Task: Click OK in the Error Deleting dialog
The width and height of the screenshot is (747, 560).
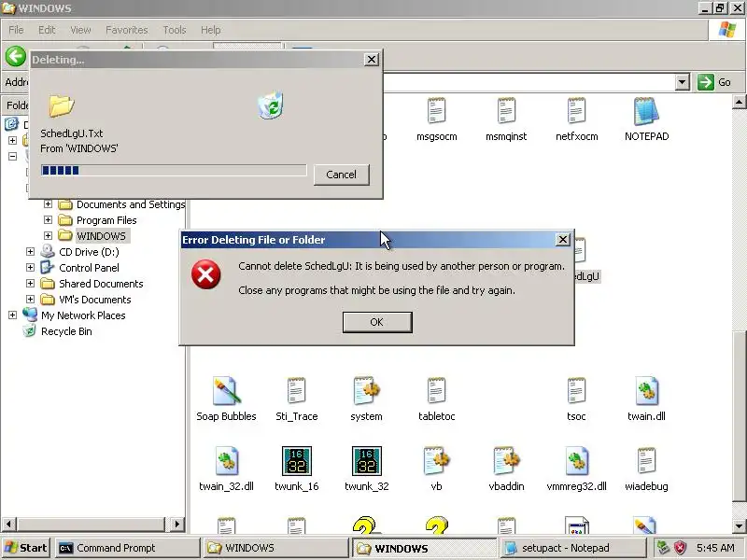Action: point(377,322)
